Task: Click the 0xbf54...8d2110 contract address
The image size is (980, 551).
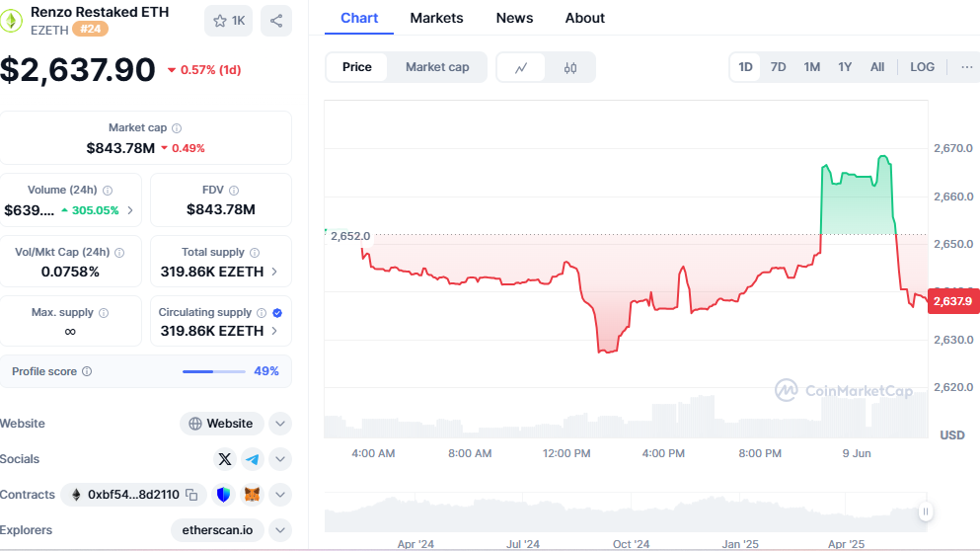Action: [x=133, y=495]
